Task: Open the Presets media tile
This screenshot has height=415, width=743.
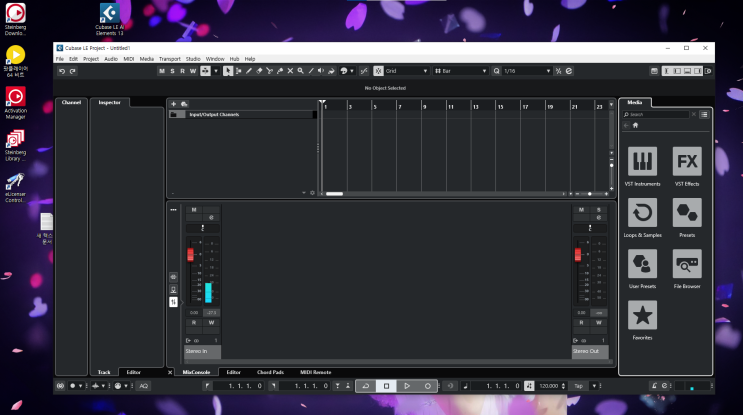Action: (686, 212)
